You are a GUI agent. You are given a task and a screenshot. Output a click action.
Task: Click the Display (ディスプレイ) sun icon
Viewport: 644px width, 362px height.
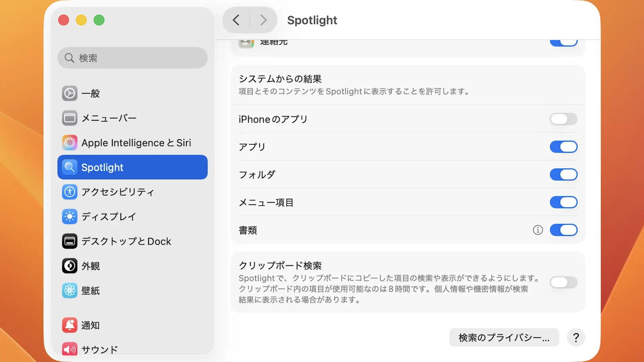tap(70, 217)
